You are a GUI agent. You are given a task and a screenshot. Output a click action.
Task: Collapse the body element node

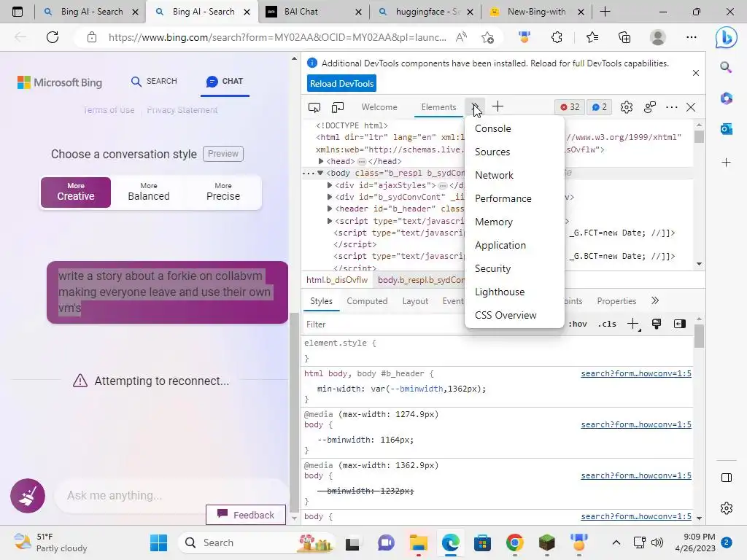321,174
